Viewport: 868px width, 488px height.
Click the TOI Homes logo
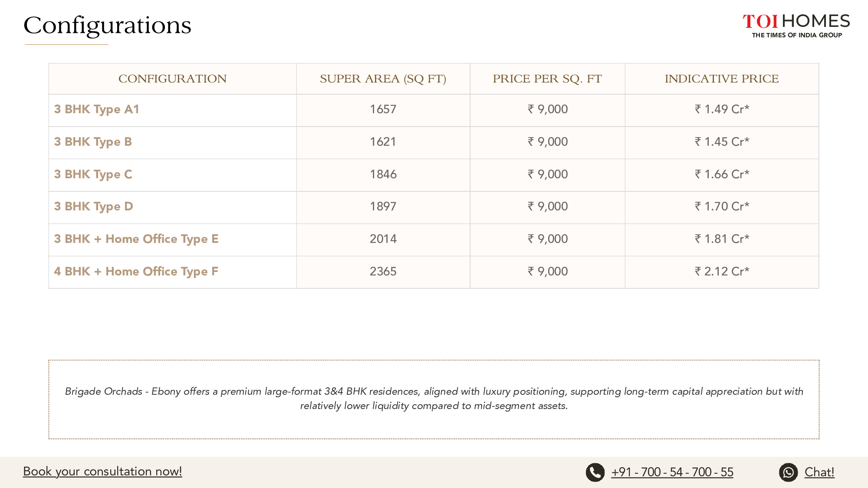coord(796,26)
